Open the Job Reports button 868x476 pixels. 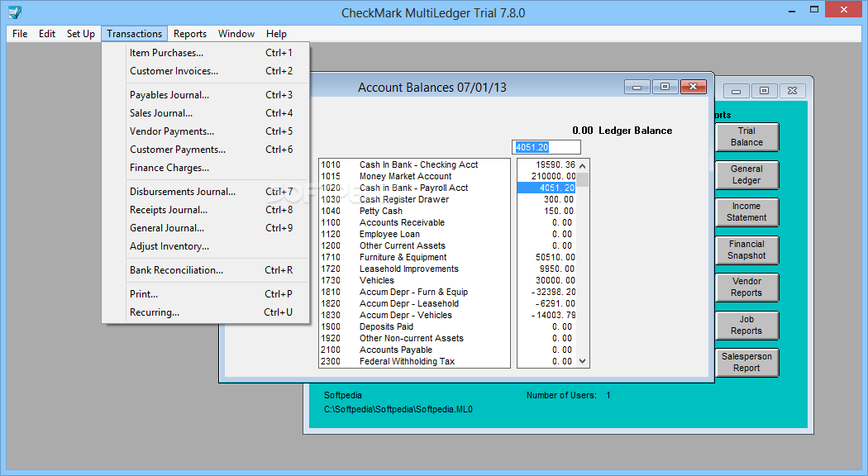746,326
